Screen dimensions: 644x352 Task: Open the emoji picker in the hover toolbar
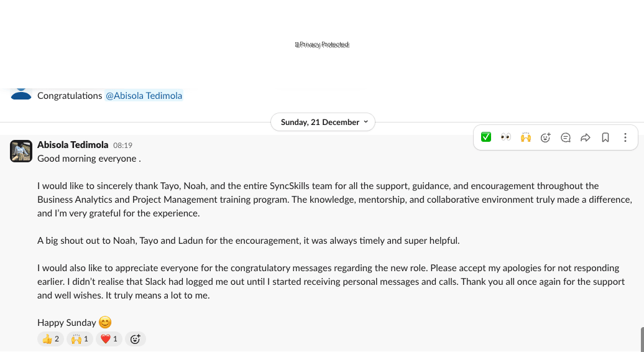pos(546,137)
